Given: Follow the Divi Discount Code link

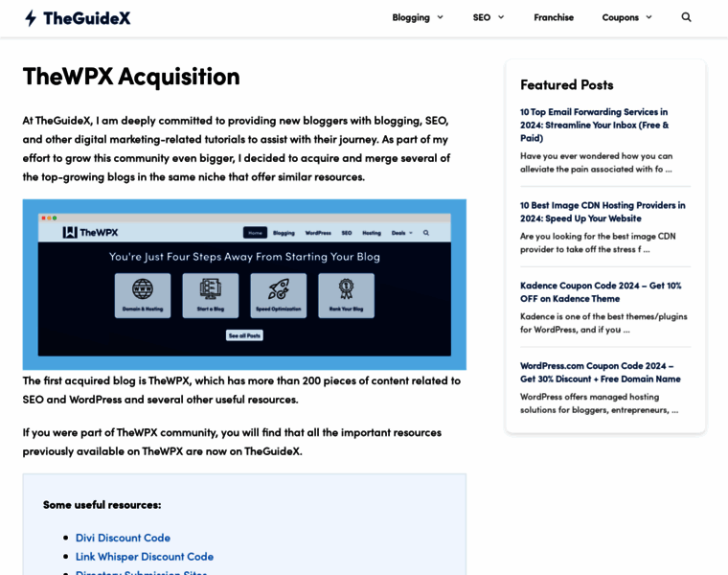Looking at the screenshot, I should 123,538.
